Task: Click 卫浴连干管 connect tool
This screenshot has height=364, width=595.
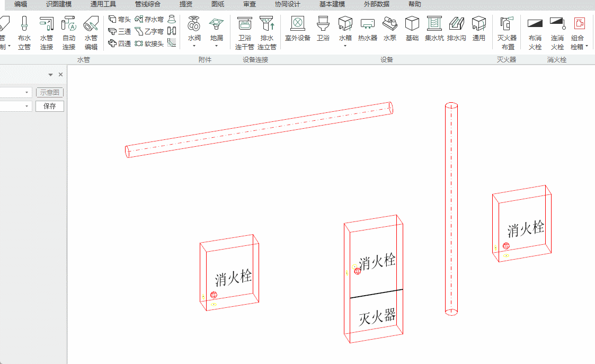Action: (x=244, y=33)
